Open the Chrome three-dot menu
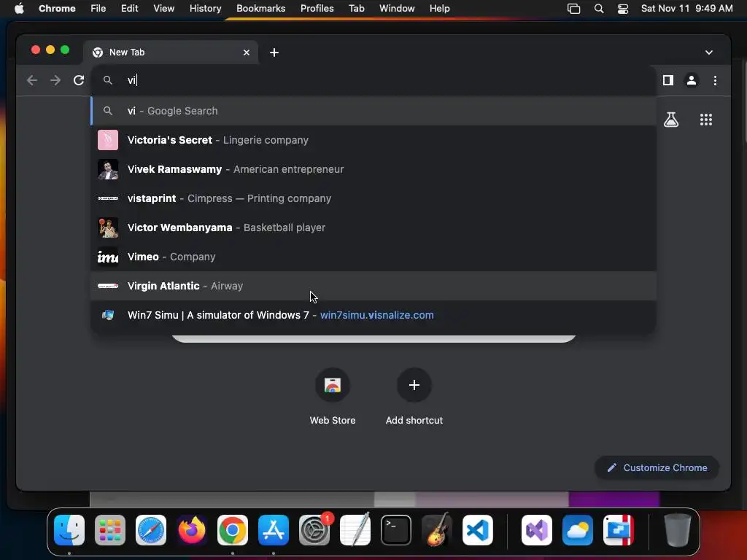 pyautogui.click(x=715, y=80)
